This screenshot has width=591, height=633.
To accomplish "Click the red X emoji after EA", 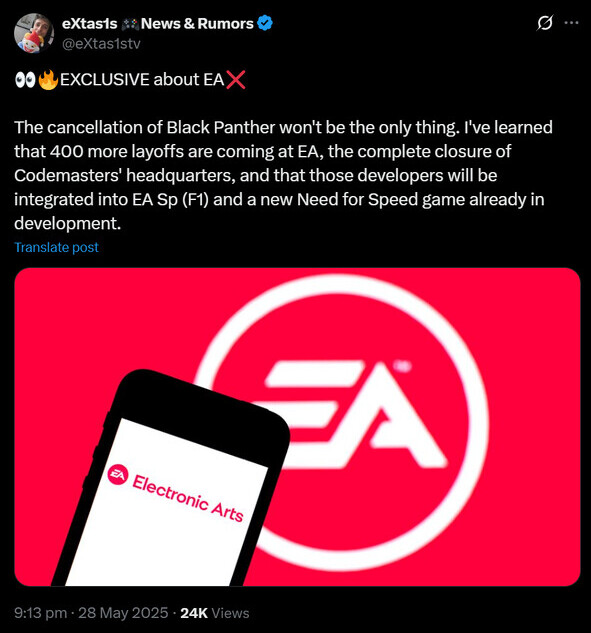I will 235,80.
